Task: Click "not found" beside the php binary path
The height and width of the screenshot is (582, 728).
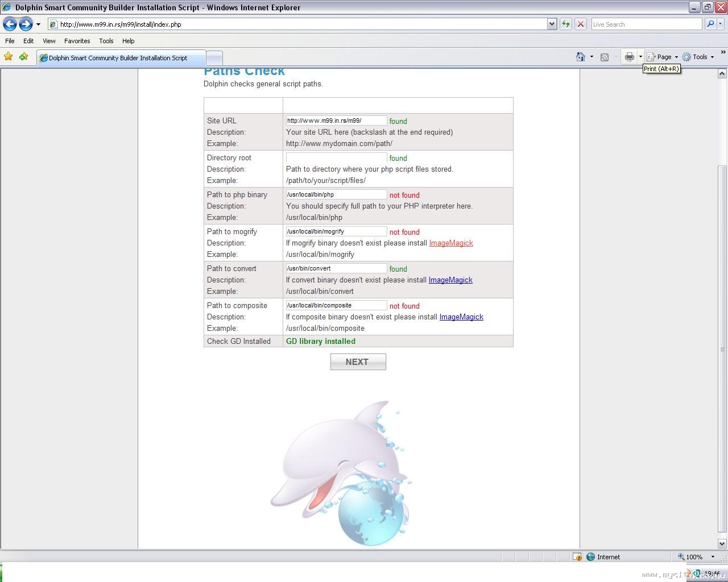Action: tap(404, 195)
